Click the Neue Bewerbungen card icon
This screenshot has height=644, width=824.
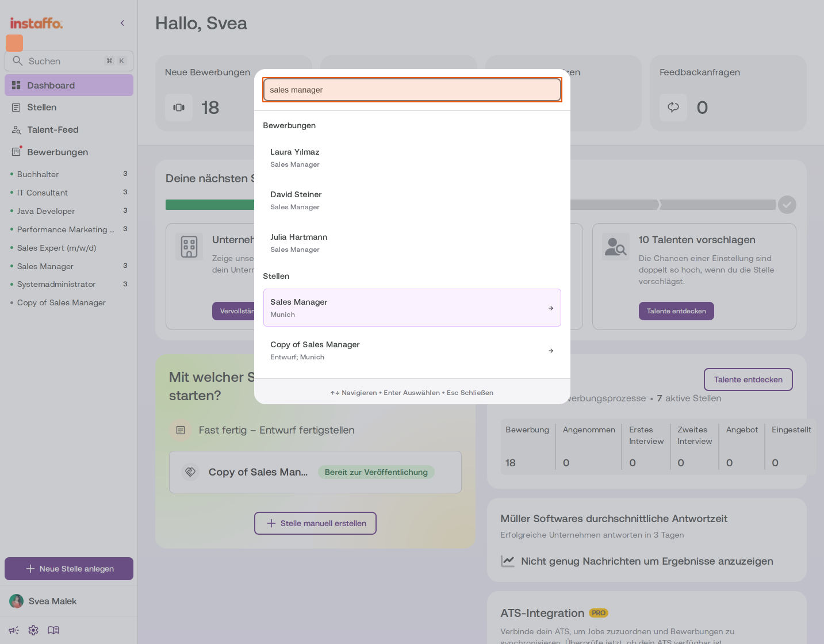point(179,108)
